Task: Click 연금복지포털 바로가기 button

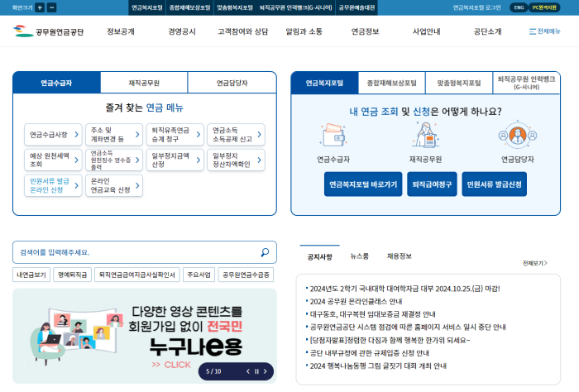Action: point(363,184)
